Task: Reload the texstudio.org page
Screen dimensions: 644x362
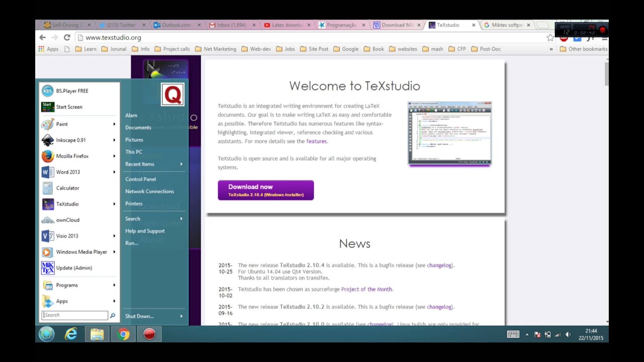Action: coord(67,38)
